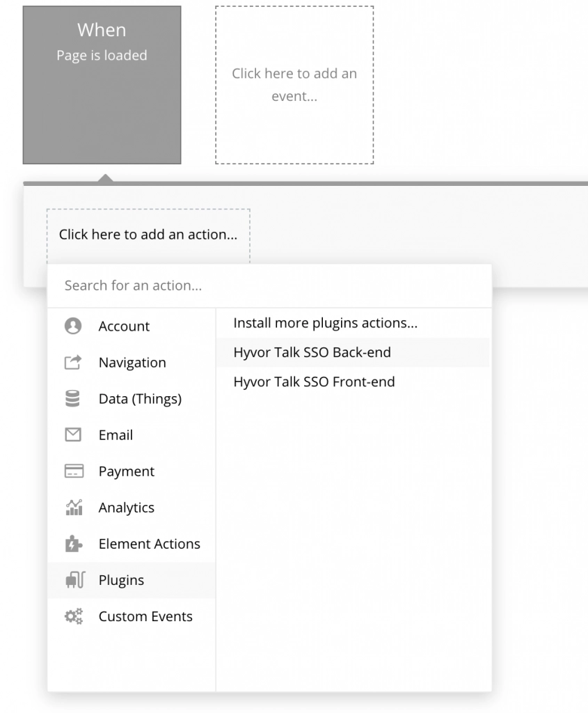This screenshot has width=588, height=713.
Task: Select Hyvor Talk SSO Front-end action
Action: click(353, 382)
